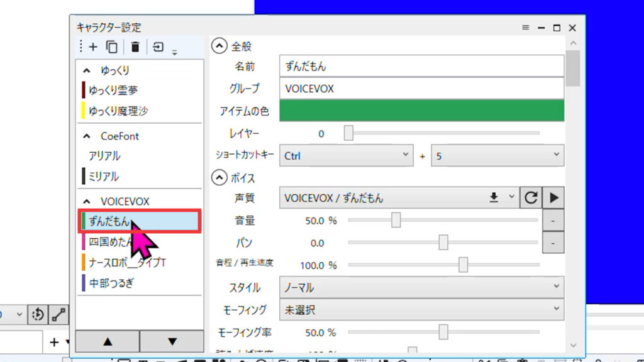Move the character down with the ▼ button
Screen dimensions: 644x362
coord(172,341)
